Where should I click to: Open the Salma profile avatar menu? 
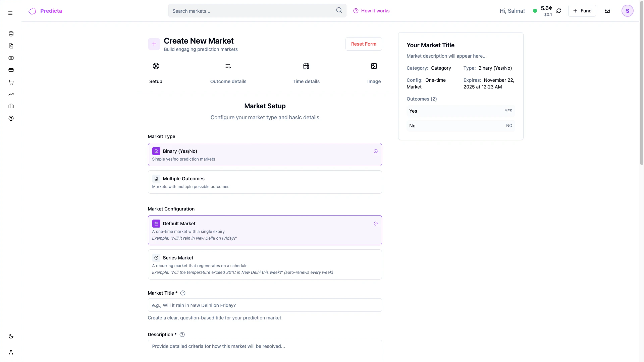click(628, 11)
